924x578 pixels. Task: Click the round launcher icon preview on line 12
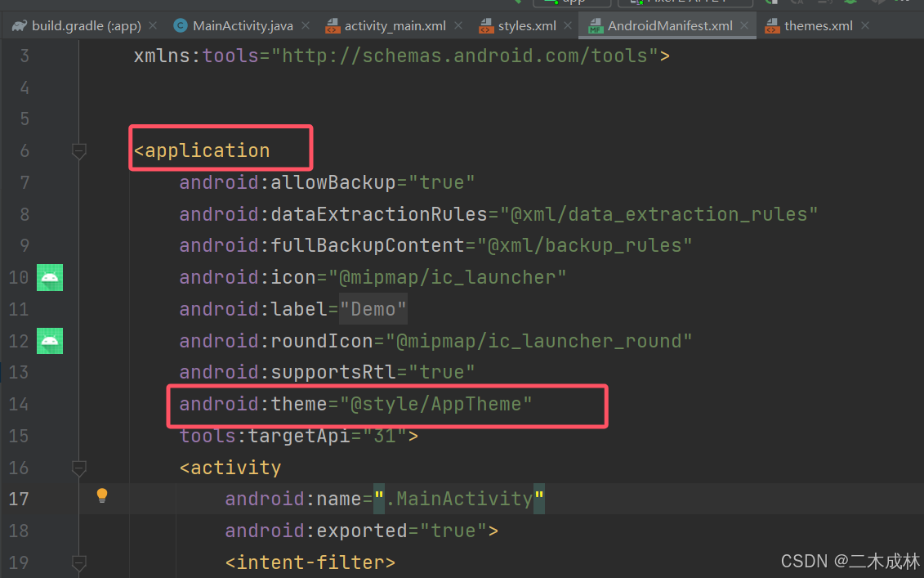click(50, 341)
